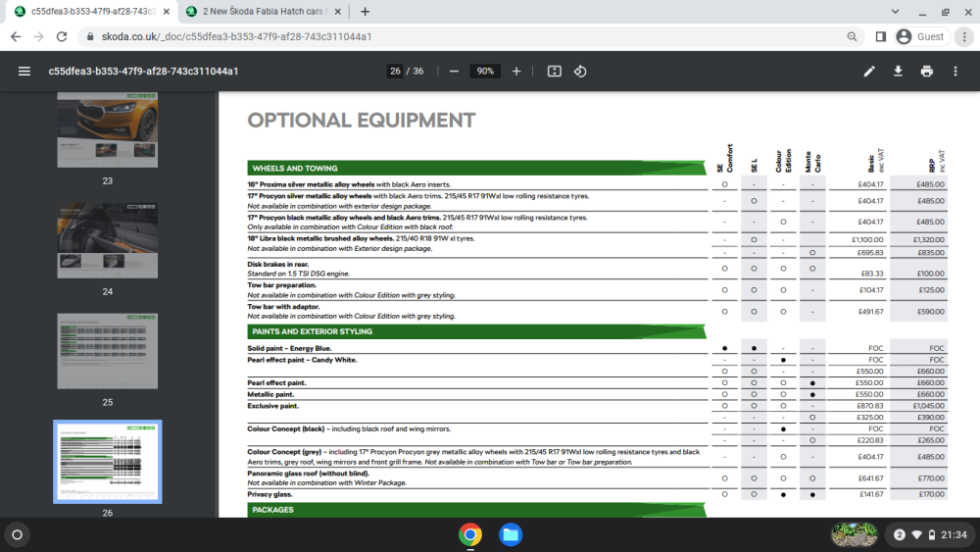980x552 pixels.
Task: Click the fit to page icon
Action: click(x=554, y=72)
